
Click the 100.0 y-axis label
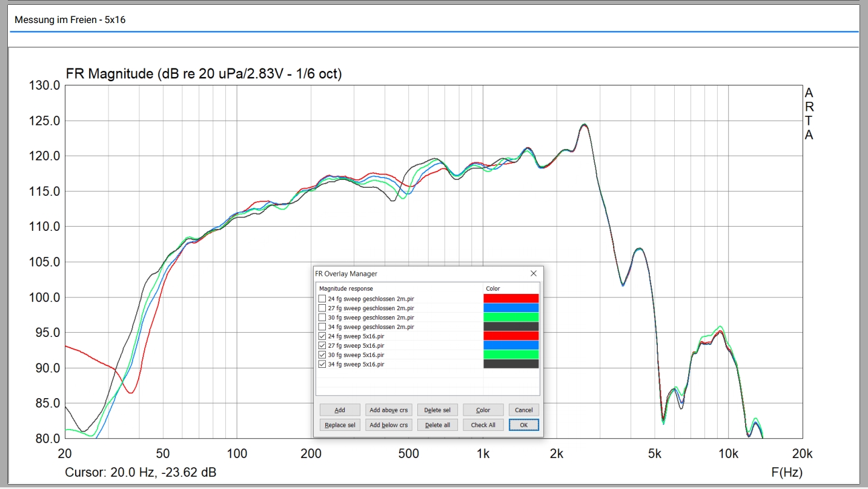[45, 298]
